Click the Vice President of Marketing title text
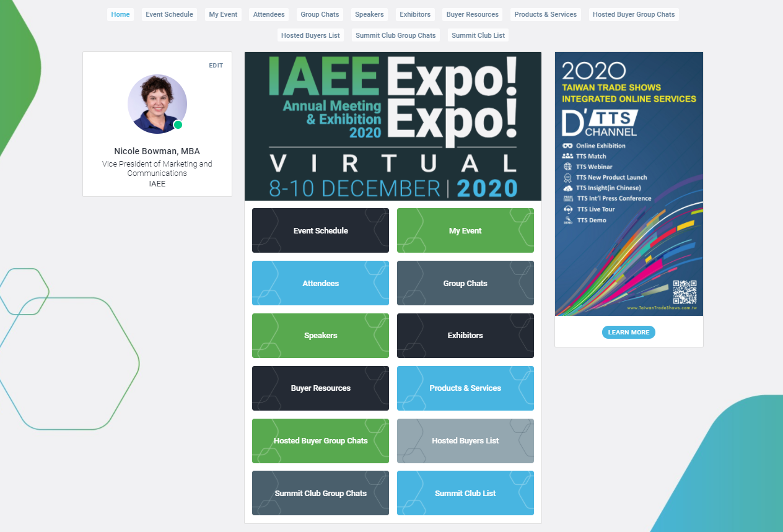 pyautogui.click(x=157, y=168)
